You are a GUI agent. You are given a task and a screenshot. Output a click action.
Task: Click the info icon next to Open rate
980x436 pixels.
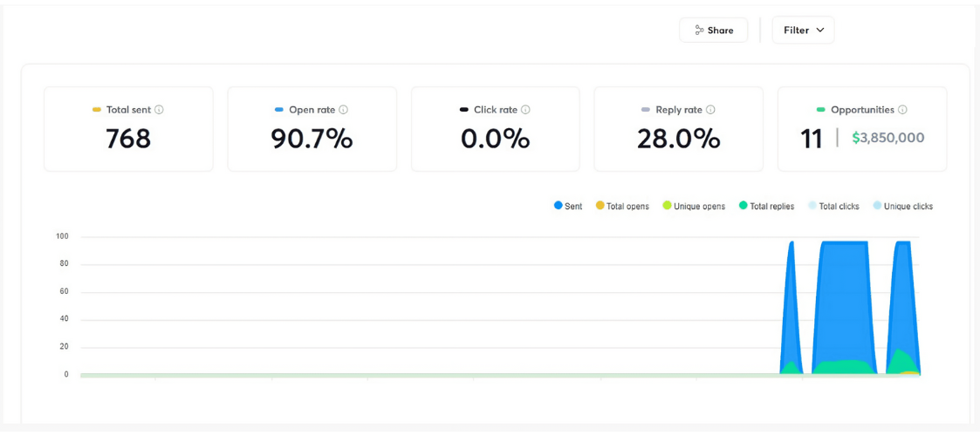(343, 110)
